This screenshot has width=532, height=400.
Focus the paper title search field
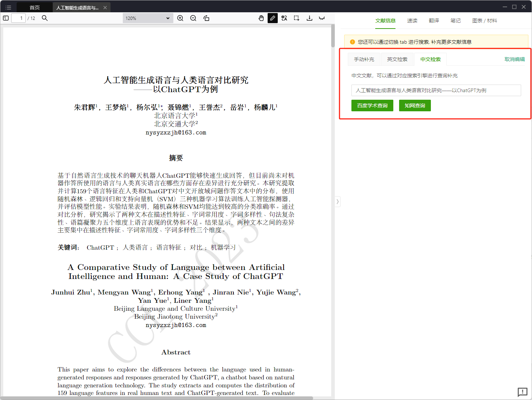tap(436, 90)
